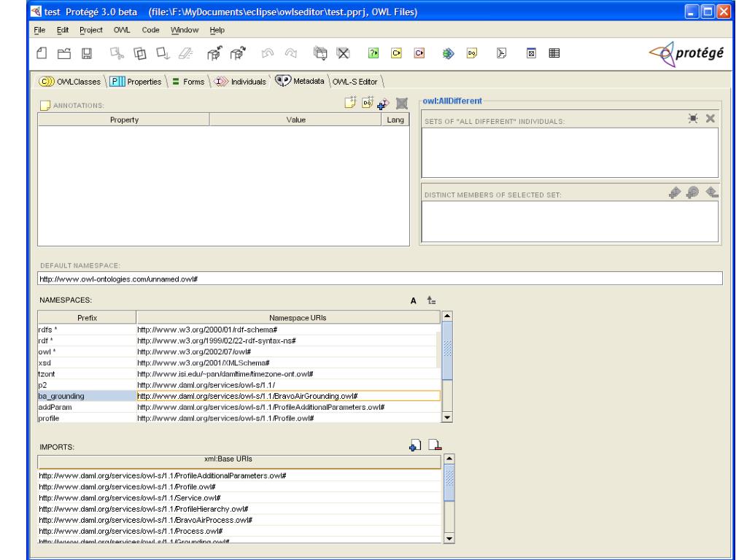Click the table grid toolbar icon
747x560 pixels.
pyautogui.click(x=554, y=52)
